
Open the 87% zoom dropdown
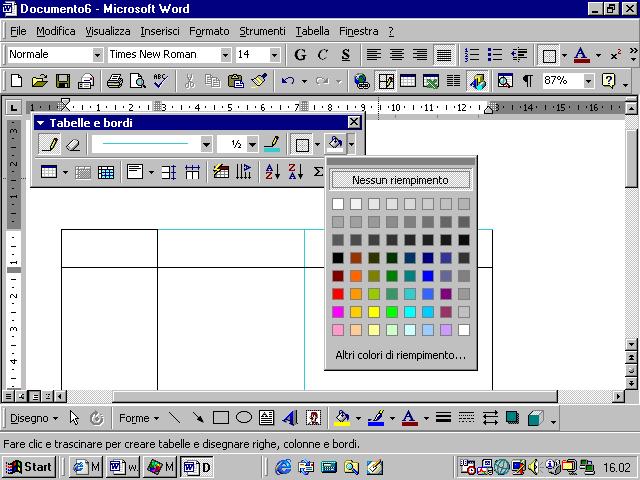(x=588, y=81)
